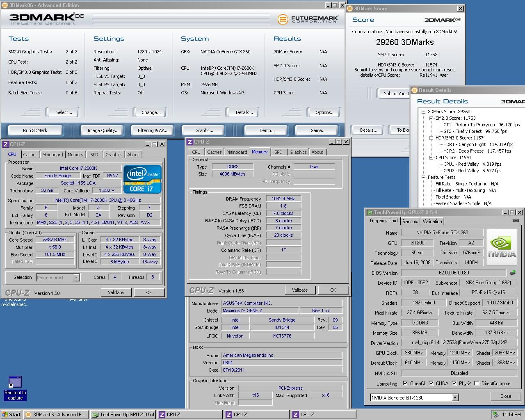The image size is (525, 420).
Task: Click the 29260 3DMarks score text
Action: click(405, 42)
